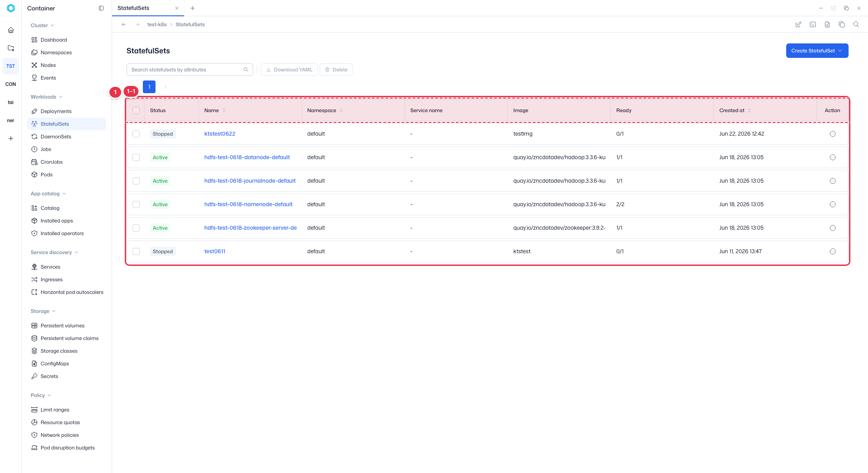This screenshot has height=473, width=868.
Task: Open Deployments in sidebar
Action: tap(66, 111)
